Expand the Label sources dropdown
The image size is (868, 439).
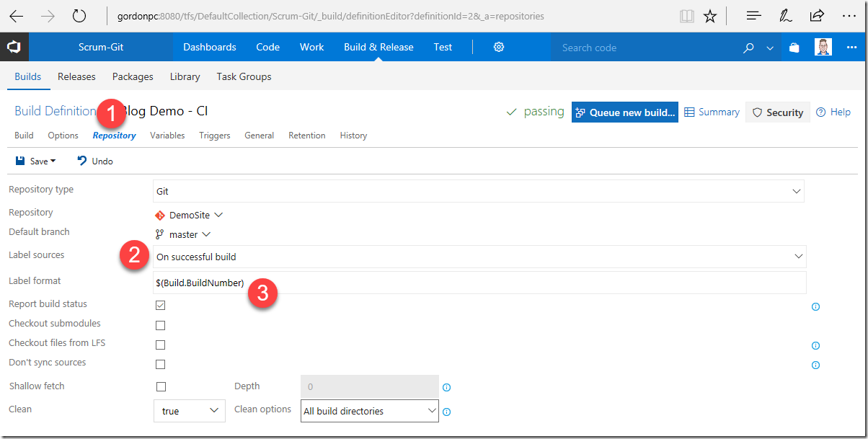[479, 257]
